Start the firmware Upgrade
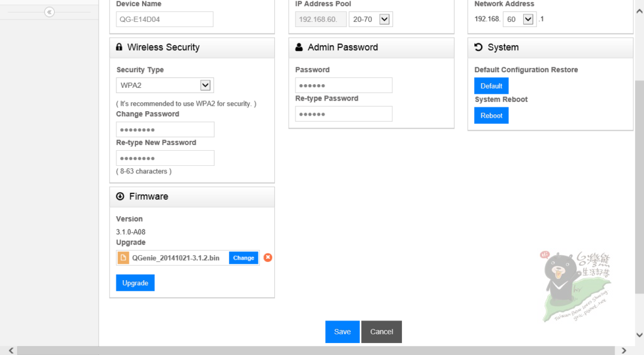The image size is (644, 355). (x=135, y=283)
